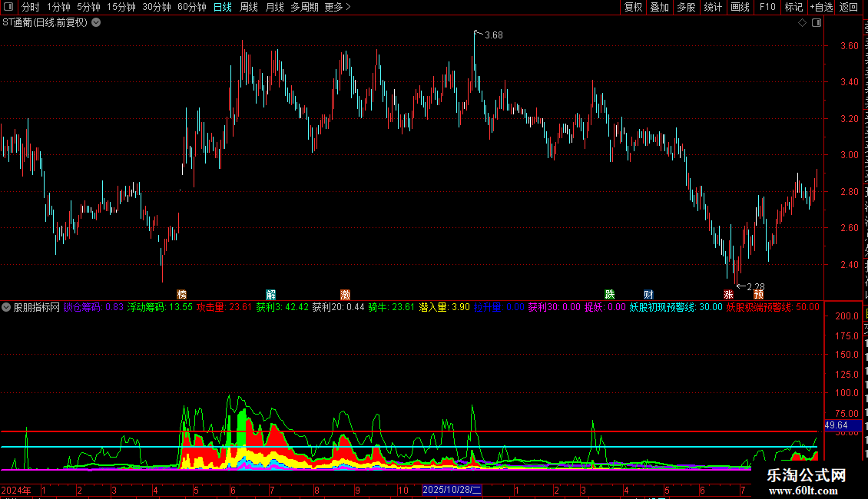Click the 2.28 low price label
This screenshot has width=868, height=499.
(756, 287)
